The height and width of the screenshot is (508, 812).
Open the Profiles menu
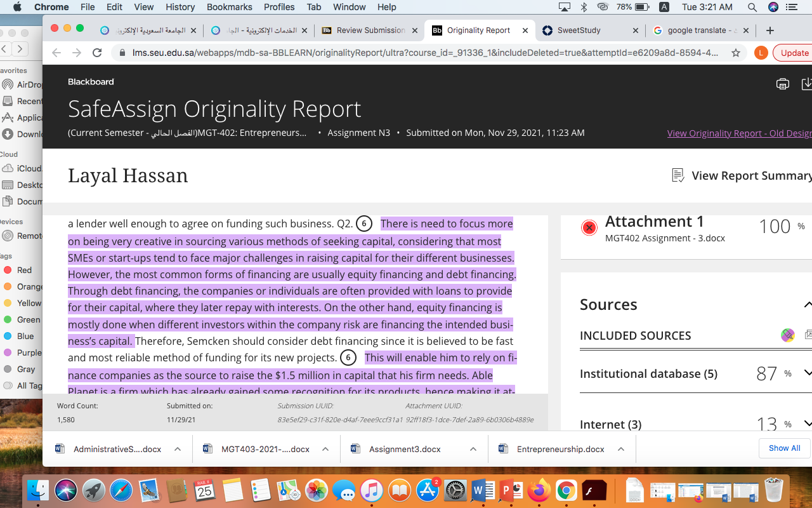279,7
